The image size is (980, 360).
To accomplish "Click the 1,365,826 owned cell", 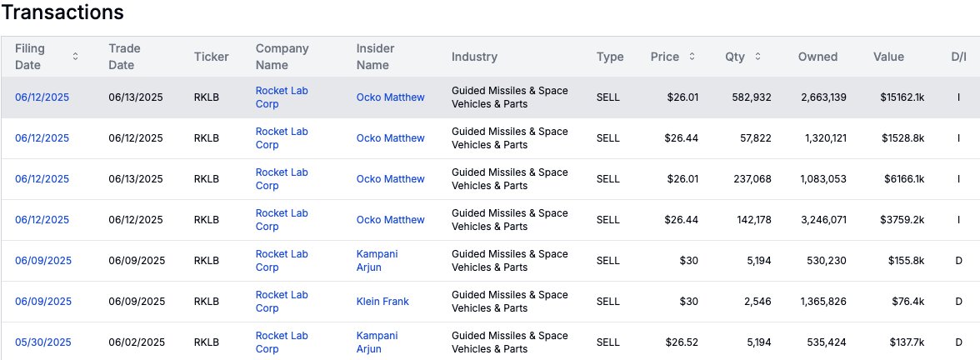I will [x=823, y=302].
